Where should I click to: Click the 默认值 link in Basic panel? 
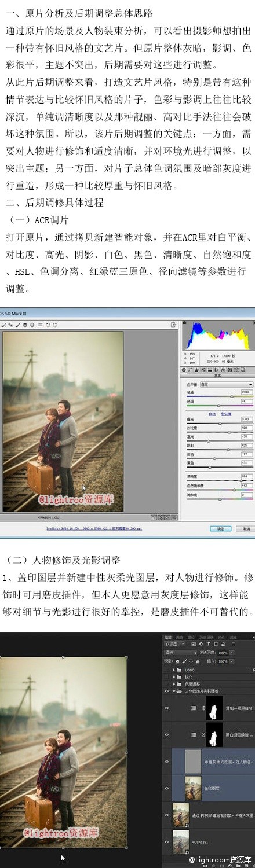pos(227,414)
